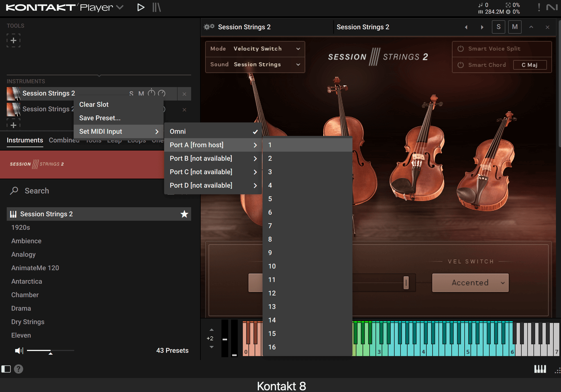Toggle the sidebar panel icon at bottom left
The height and width of the screenshot is (392, 561).
coord(6,369)
